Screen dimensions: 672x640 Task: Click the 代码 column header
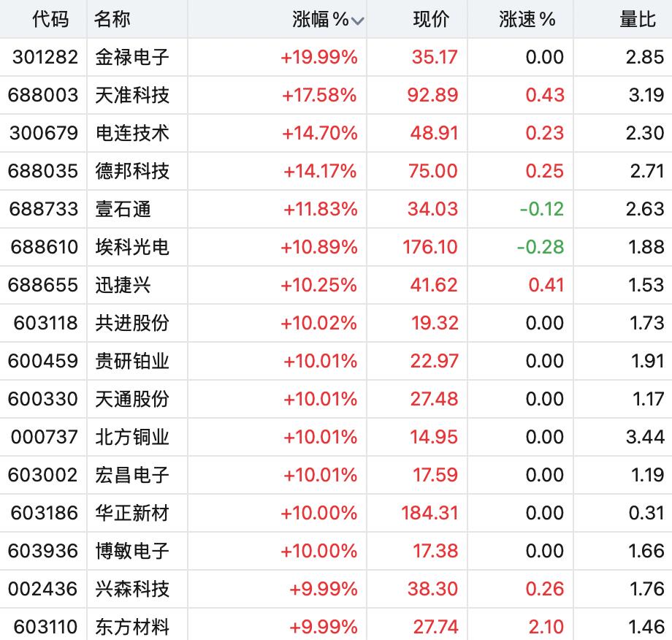[x=50, y=19]
